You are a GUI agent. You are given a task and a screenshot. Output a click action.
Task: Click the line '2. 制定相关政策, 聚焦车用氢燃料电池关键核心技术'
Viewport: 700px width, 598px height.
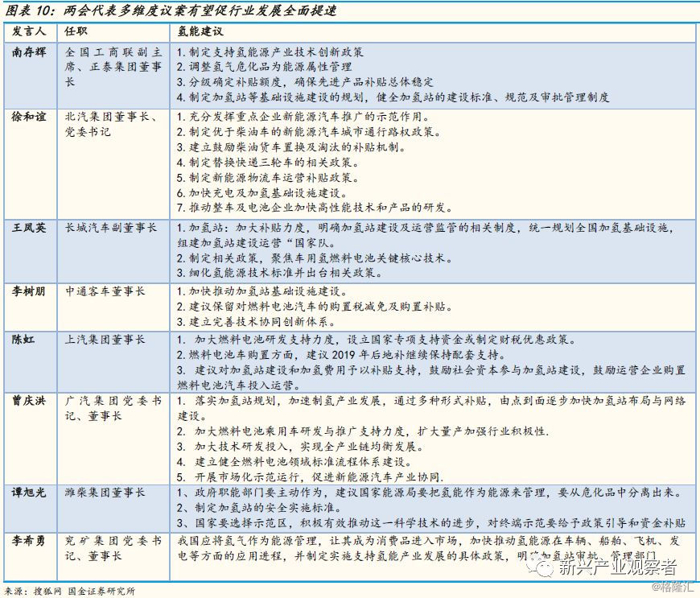(315, 258)
